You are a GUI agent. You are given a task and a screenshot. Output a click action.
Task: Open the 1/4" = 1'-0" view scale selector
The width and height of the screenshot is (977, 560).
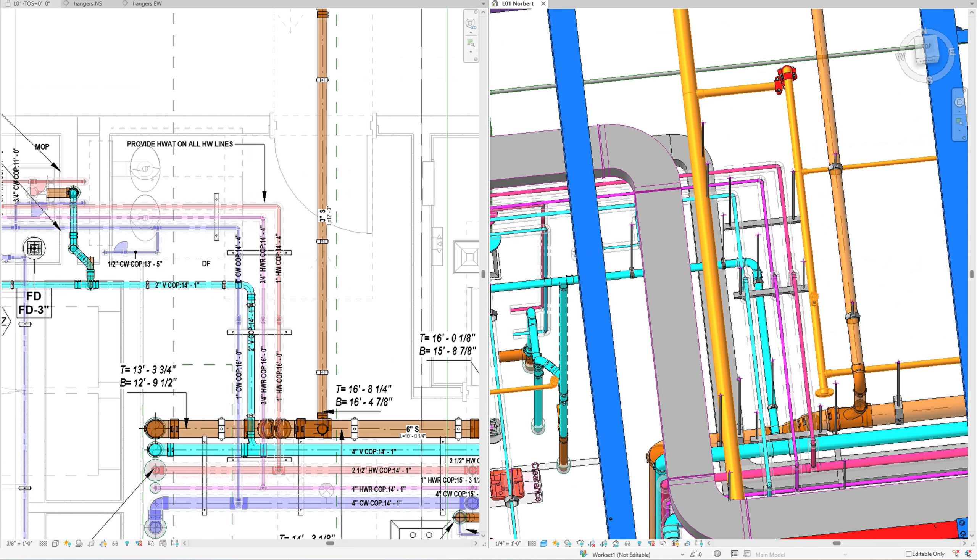(508, 544)
